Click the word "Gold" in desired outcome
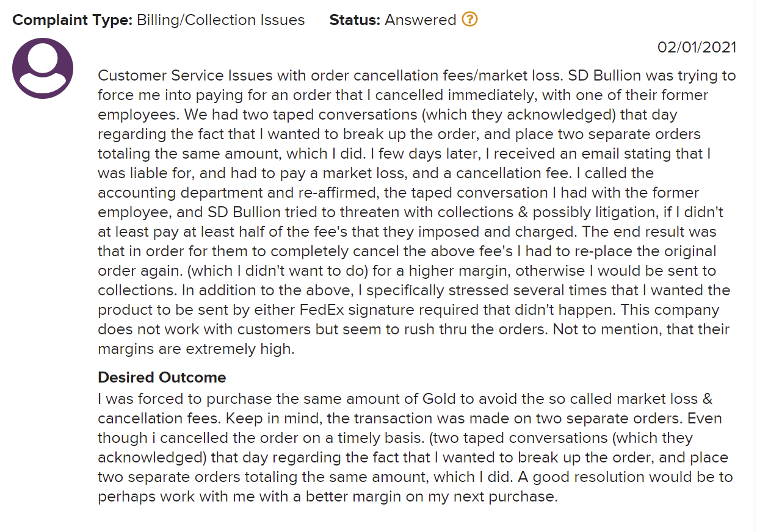This screenshot has width=757, height=532. 439,399
